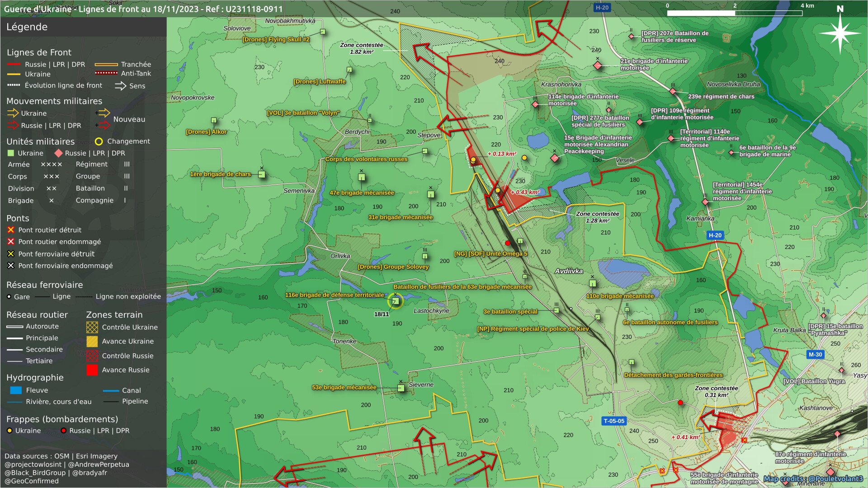Select the M-30 road shield
The height and width of the screenshot is (488, 868).
pyautogui.click(x=815, y=354)
